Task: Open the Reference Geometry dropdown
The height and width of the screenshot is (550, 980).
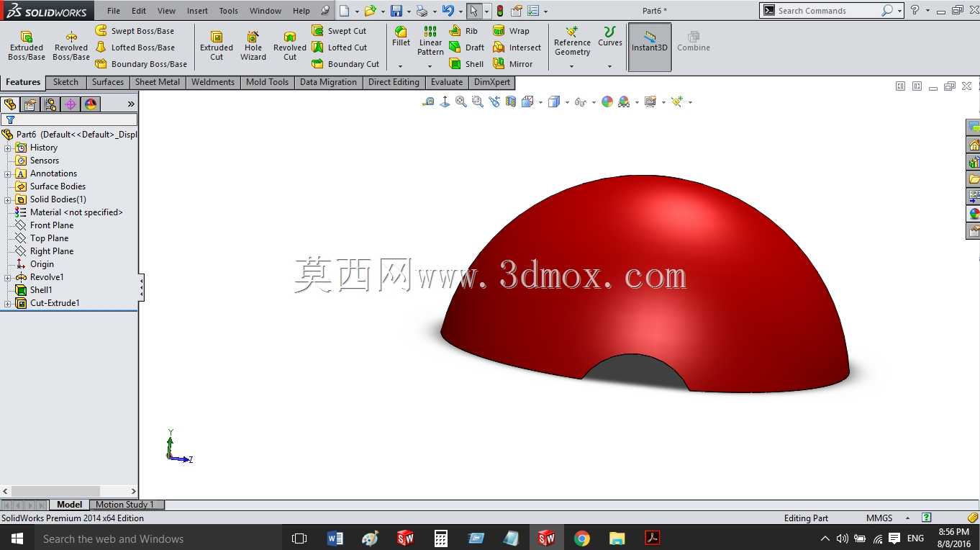Action: (572, 66)
